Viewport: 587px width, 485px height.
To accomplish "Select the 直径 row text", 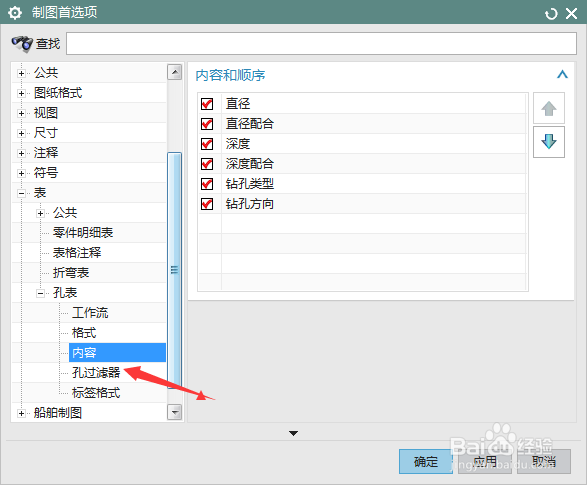I will [238, 104].
